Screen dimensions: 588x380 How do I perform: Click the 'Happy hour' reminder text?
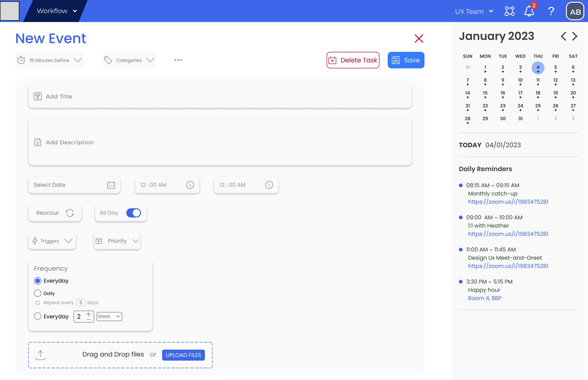click(484, 290)
